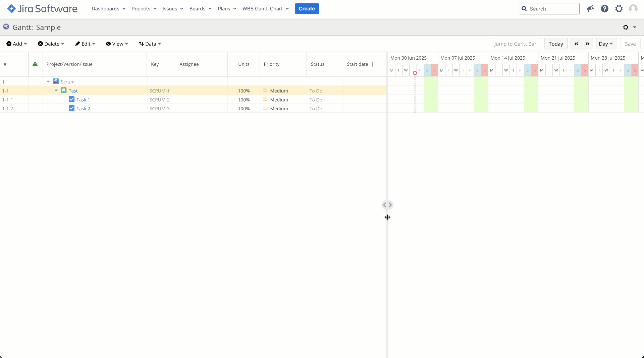Viewport: 644px width, 358px height.
Task: Click the green warning triangle column icon
Action: (x=35, y=64)
